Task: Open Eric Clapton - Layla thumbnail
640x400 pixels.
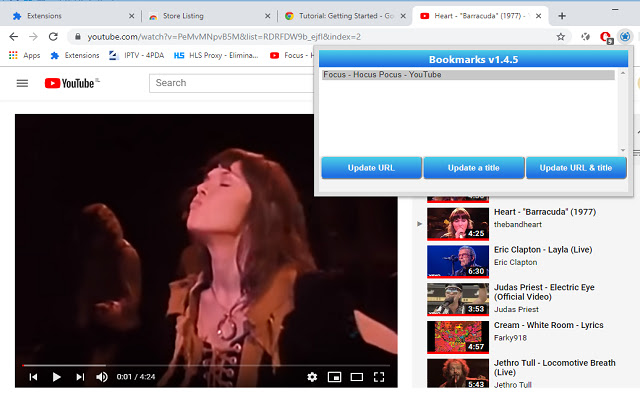Action: [458, 261]
